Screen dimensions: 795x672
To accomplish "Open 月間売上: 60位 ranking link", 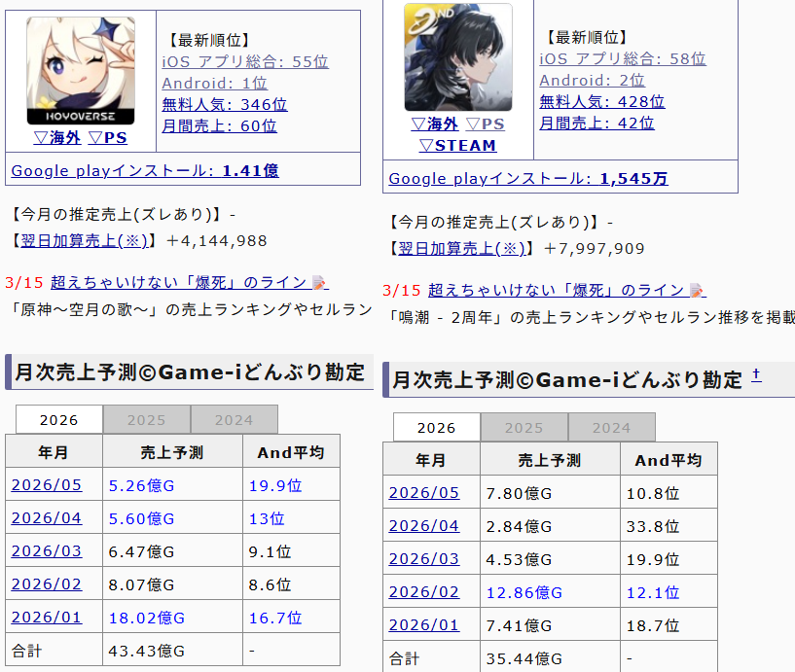I will pyautogui.click(x=219, y=125).
